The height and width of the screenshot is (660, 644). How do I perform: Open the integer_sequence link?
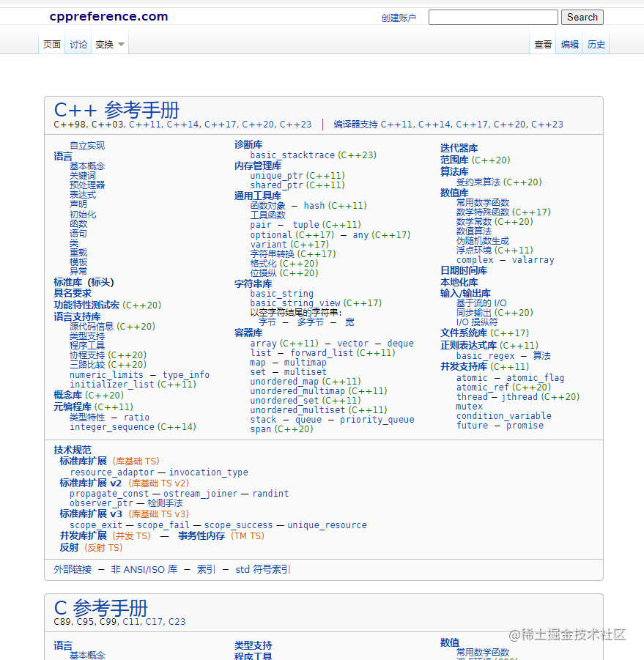pos(111,427)
